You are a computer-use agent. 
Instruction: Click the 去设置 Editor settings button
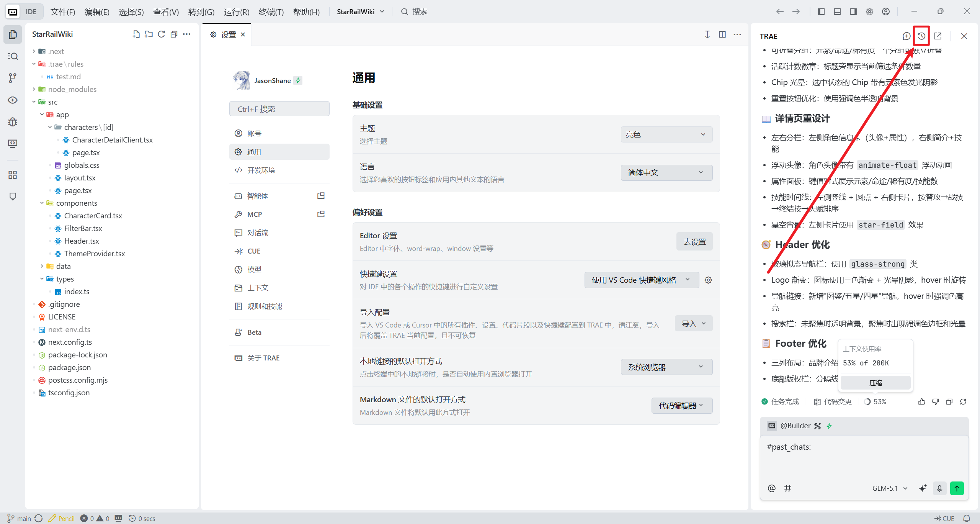694,242
